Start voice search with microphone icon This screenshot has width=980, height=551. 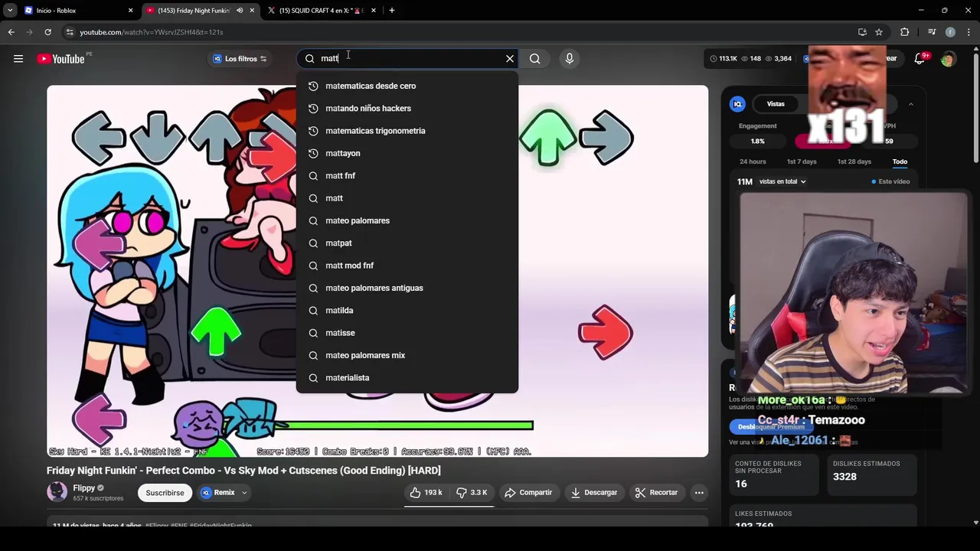coord(569,59)
